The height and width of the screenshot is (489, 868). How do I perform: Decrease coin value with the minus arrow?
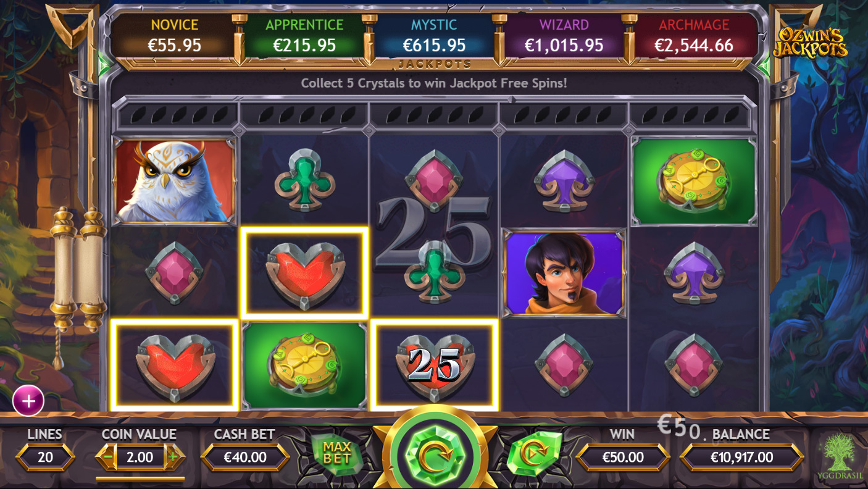click(106, 457)
